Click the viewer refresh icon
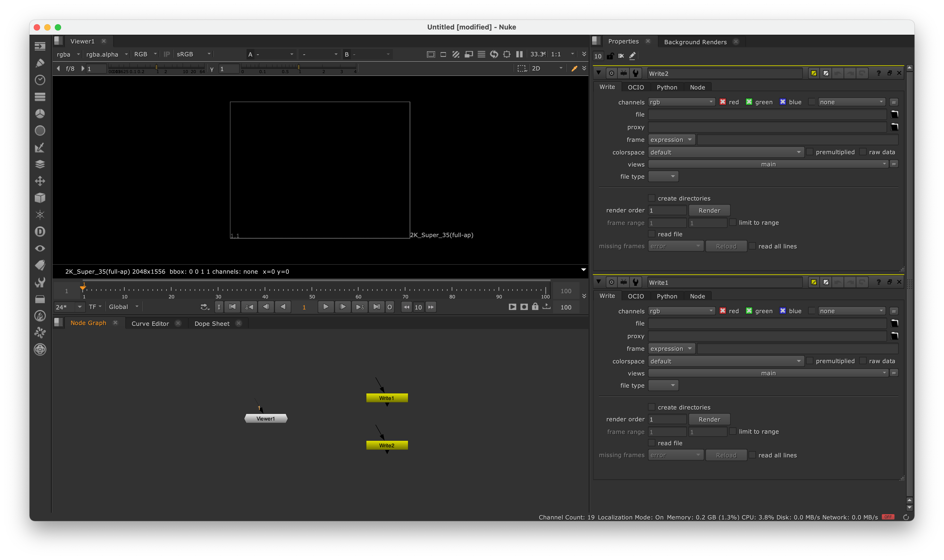 click(494, 54)
